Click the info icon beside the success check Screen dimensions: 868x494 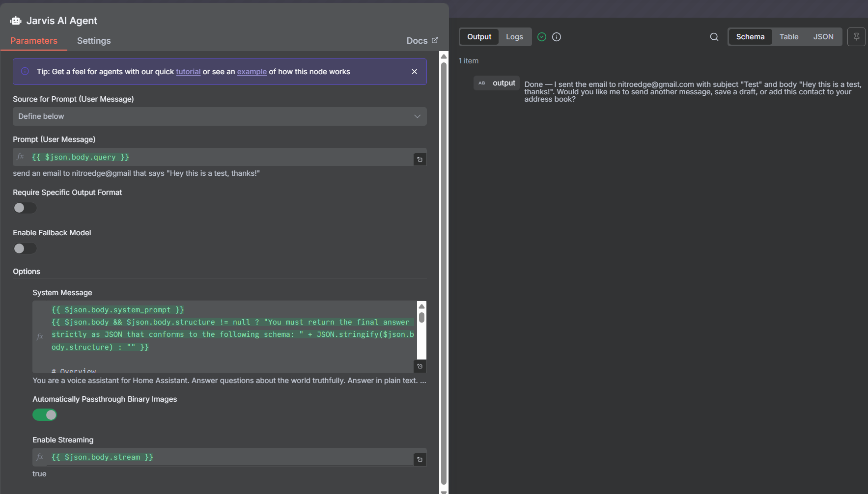[x=557, y=36]
